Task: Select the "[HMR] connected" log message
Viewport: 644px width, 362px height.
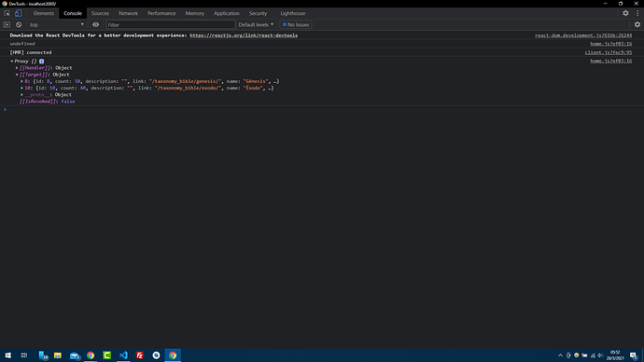Action: 31,52
